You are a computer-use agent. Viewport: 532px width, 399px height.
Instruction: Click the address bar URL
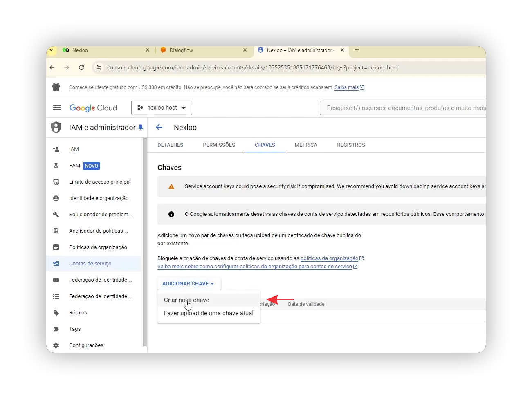pyautogui.click(x=252, y=67)
